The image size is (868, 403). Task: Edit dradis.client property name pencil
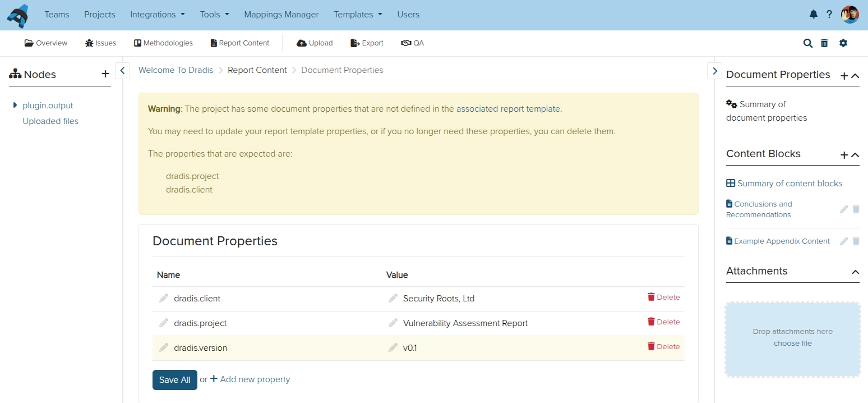pyautogui.click(x=164, y=298)
